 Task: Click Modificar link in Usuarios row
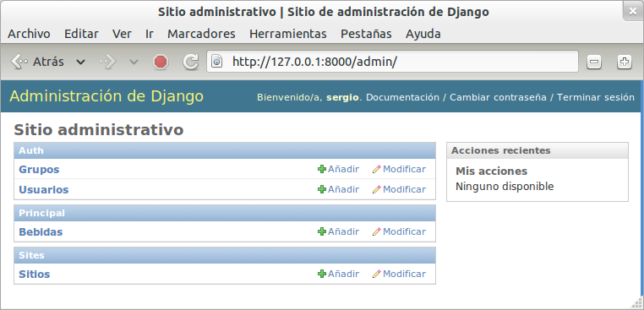[404, 189]
